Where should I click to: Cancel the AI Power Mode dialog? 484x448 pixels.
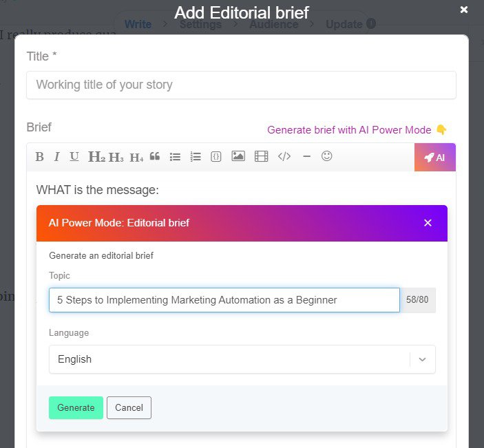point(129,407)
